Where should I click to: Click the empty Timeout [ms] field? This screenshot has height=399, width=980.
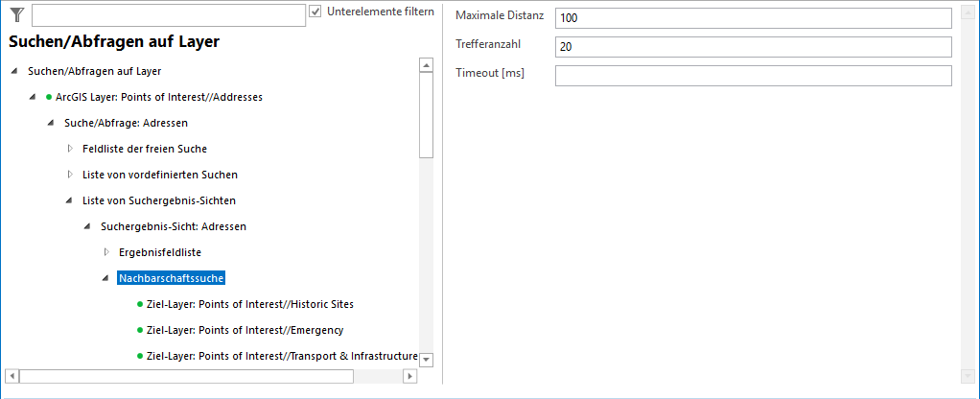(x=753, y=76)
